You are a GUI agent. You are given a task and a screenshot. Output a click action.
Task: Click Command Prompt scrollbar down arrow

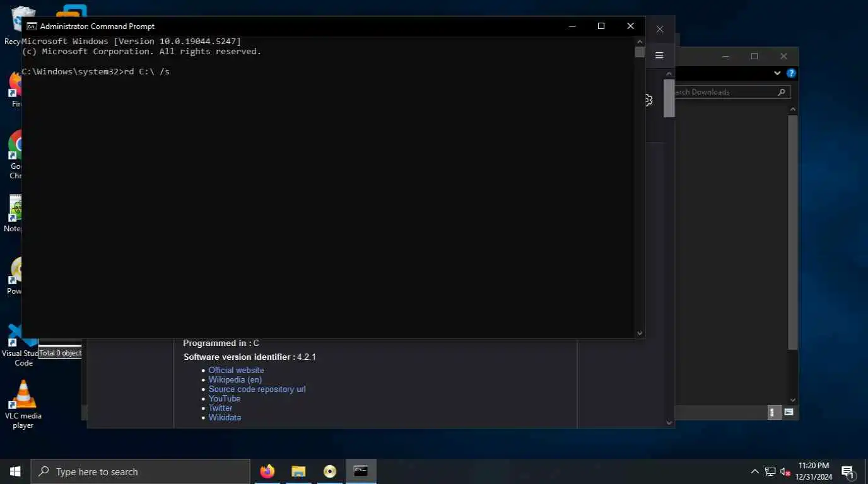(640, 333)
